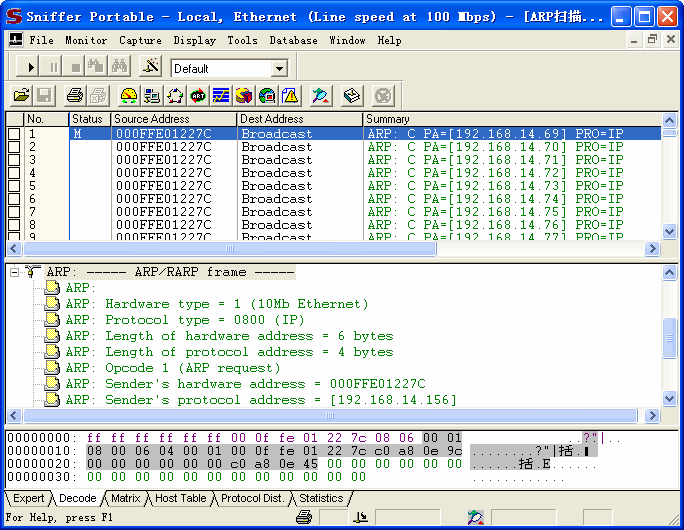Switch to the Host Table tab

pos(181,498)
